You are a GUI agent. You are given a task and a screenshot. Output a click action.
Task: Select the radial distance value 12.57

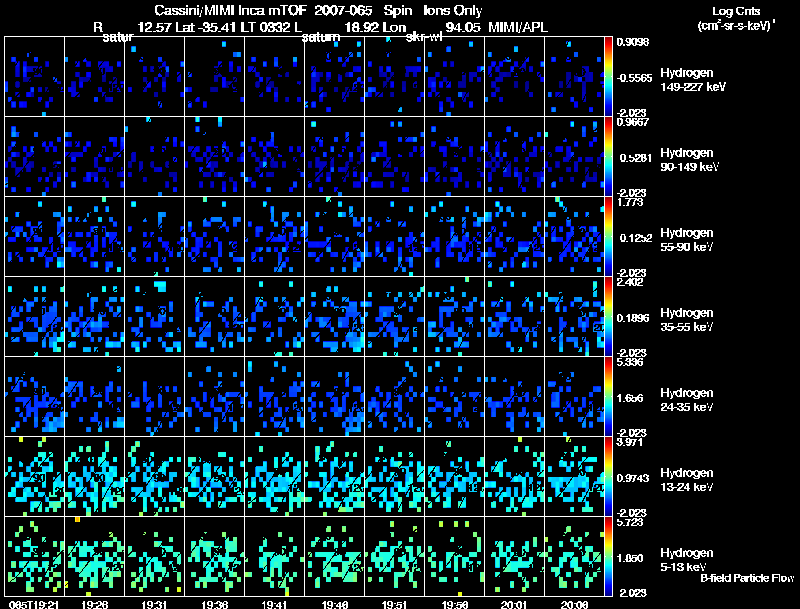[155, 27]
